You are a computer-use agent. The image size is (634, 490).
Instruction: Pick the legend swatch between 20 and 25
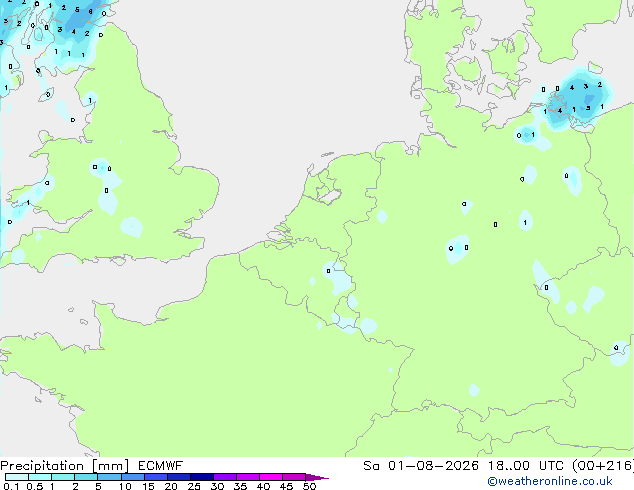pyautogui.click(x=179, y=477)
